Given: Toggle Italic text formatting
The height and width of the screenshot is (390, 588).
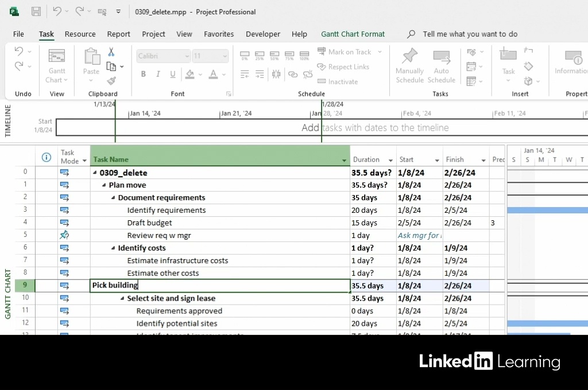Looking at the screenshot, I should [158, 74].
